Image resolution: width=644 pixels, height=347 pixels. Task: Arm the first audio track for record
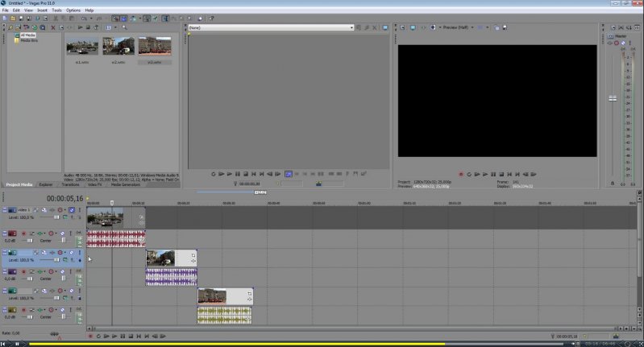[x=23, y=233]
